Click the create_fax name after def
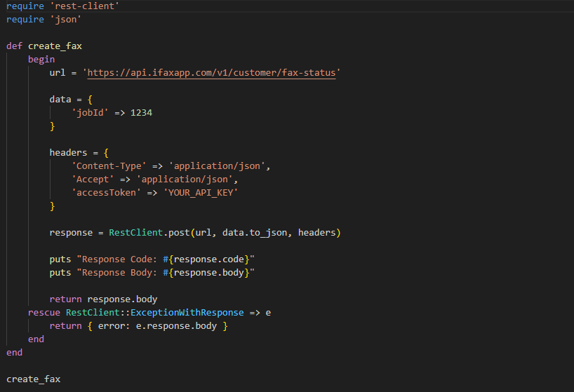The width and height of the screenshot is (574, 392). click(55, 46)
